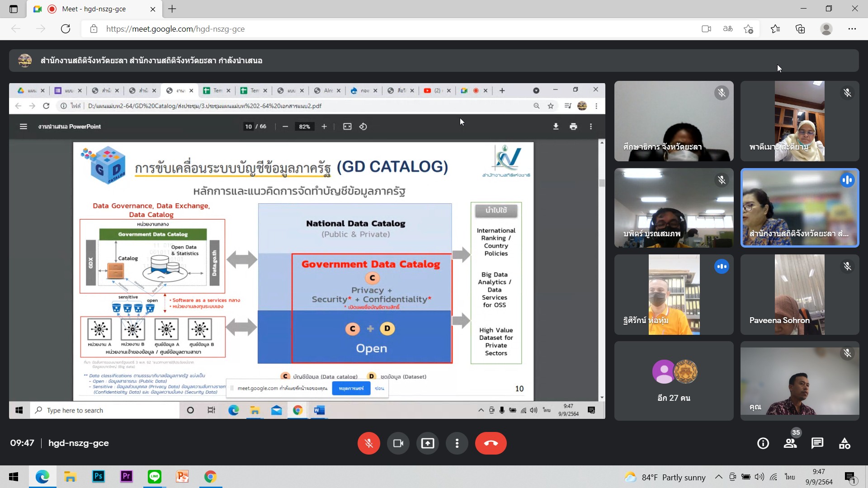The height and width of the screenshot is (488, 868).
Task: Click the translate page icon in address bar
Action: tap(728, 29)
